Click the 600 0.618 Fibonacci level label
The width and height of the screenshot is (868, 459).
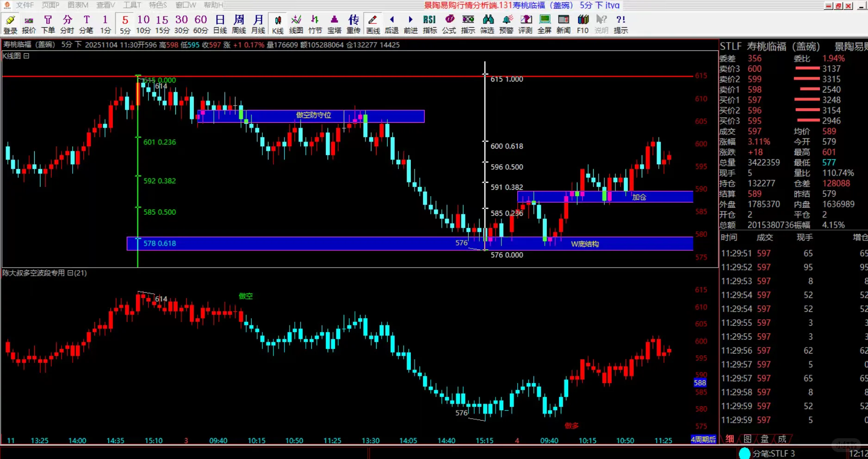coord(507,146)
